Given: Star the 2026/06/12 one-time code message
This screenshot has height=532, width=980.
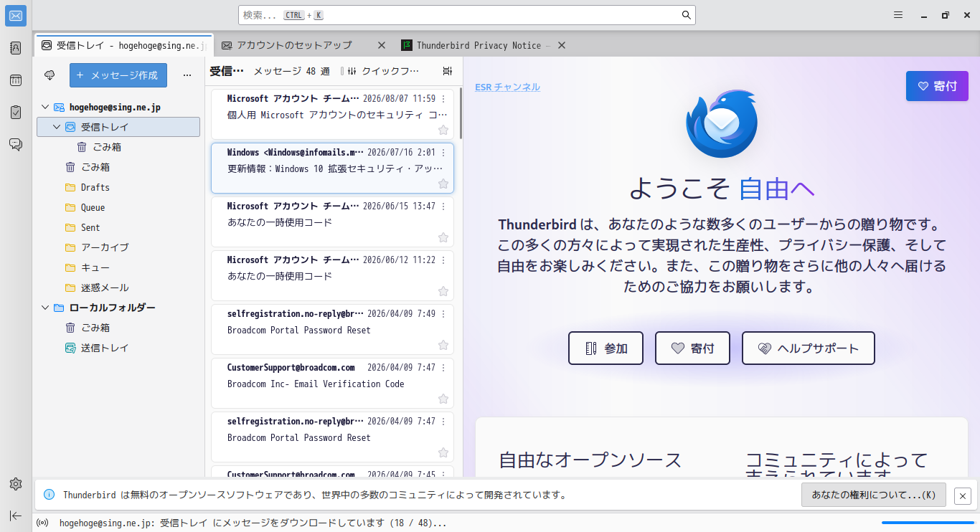Looking at the screenshot, I should click(x=443, y=292).
